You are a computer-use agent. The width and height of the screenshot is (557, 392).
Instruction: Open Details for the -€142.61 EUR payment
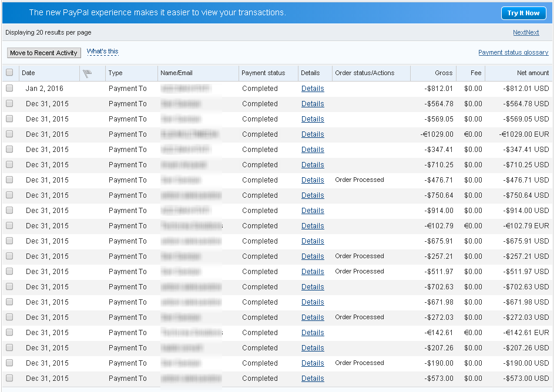pos(313,333)
